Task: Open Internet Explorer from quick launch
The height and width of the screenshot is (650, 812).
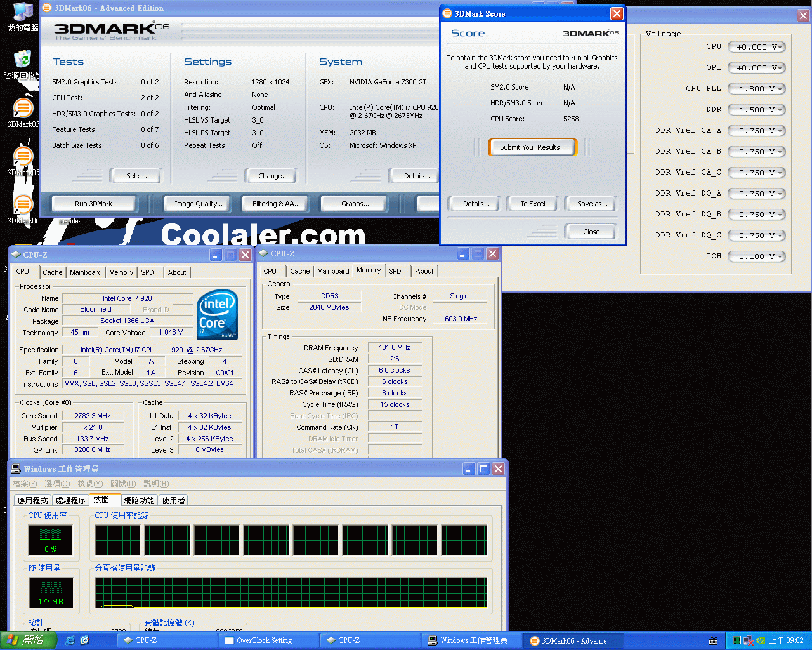Action: (70, 640)
